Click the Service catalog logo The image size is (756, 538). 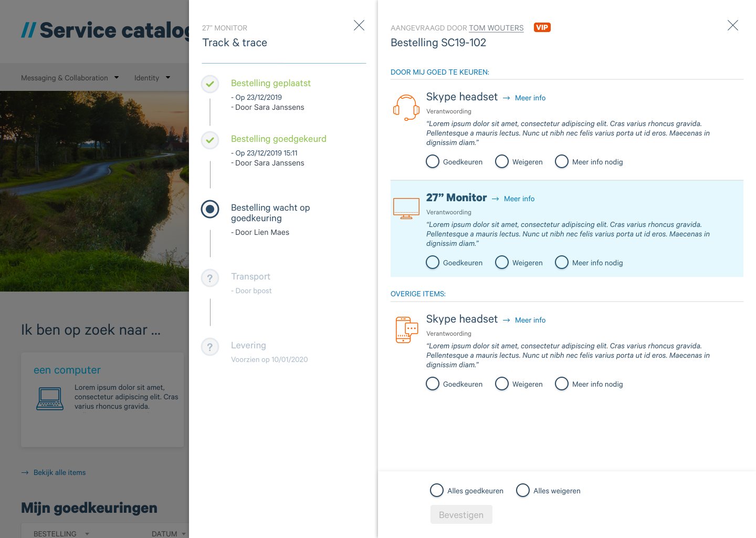click(x=105, y=30)
